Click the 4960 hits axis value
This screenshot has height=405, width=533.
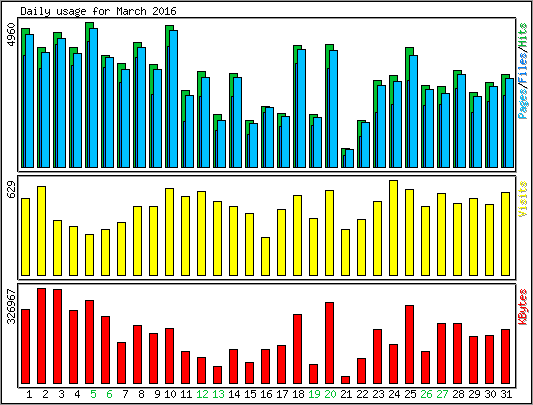coord(12,35)
